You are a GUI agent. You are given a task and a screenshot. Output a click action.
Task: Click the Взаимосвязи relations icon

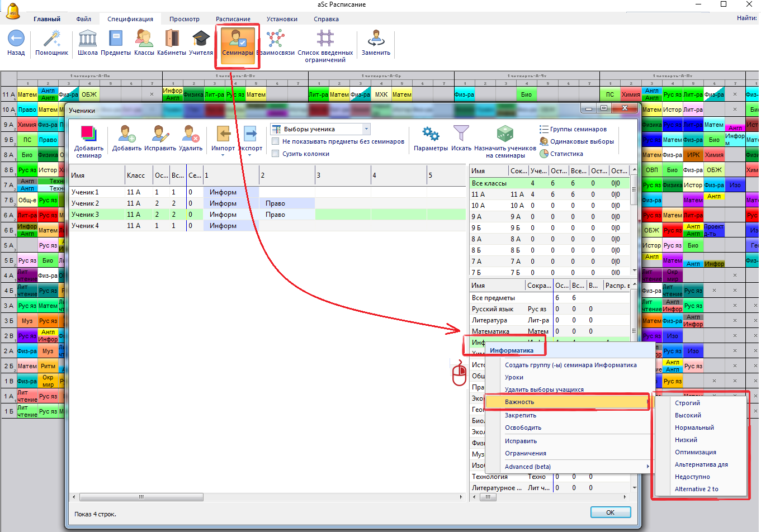[275, 39]
